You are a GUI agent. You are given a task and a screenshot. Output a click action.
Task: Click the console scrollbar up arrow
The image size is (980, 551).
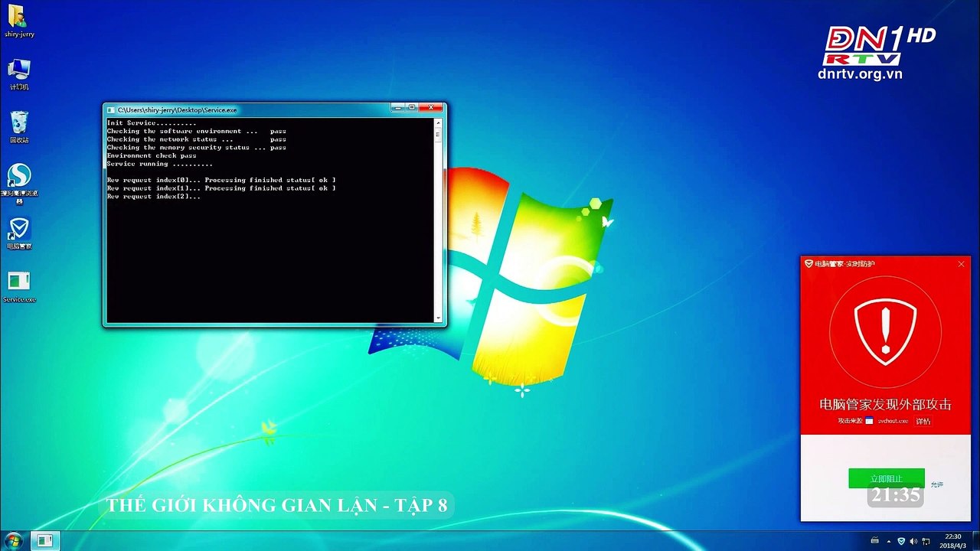438,123
